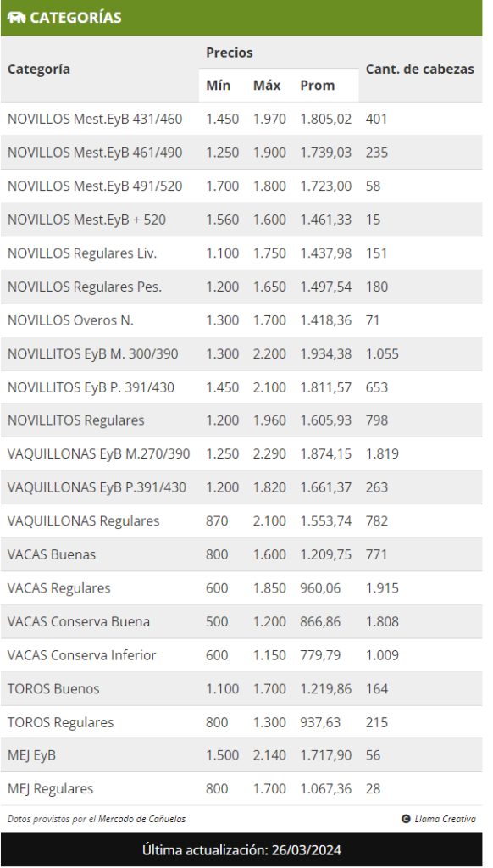Click the Última actualización date bar
Screen dimensions: 493x868
tap(241, 849)
